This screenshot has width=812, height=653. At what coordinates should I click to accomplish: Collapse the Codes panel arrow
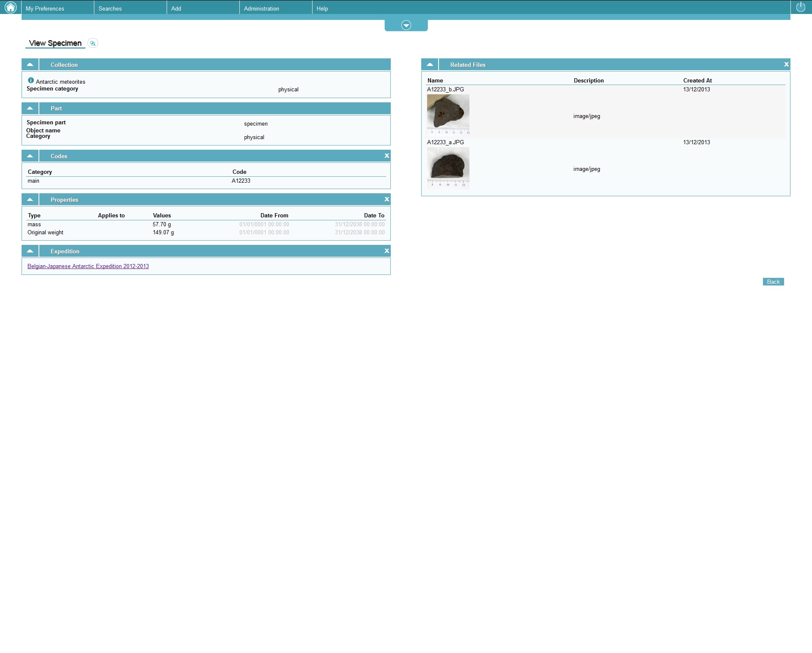pos(30,156)
